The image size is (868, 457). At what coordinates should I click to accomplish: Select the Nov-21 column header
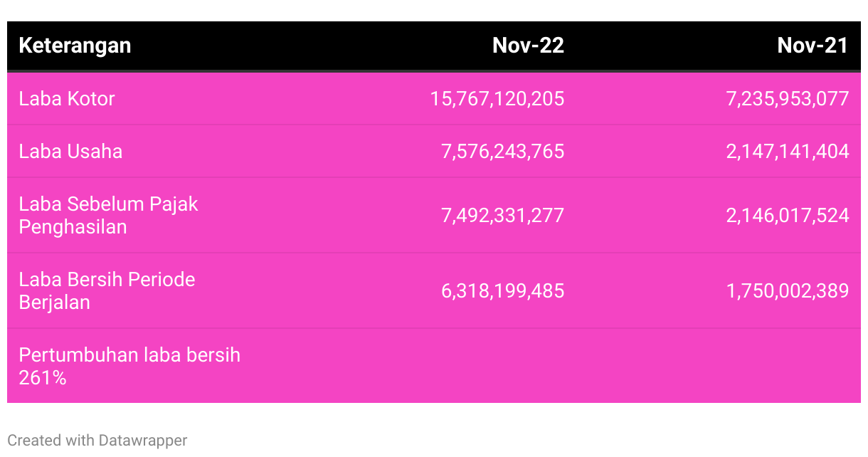click(x=813, y=46)
